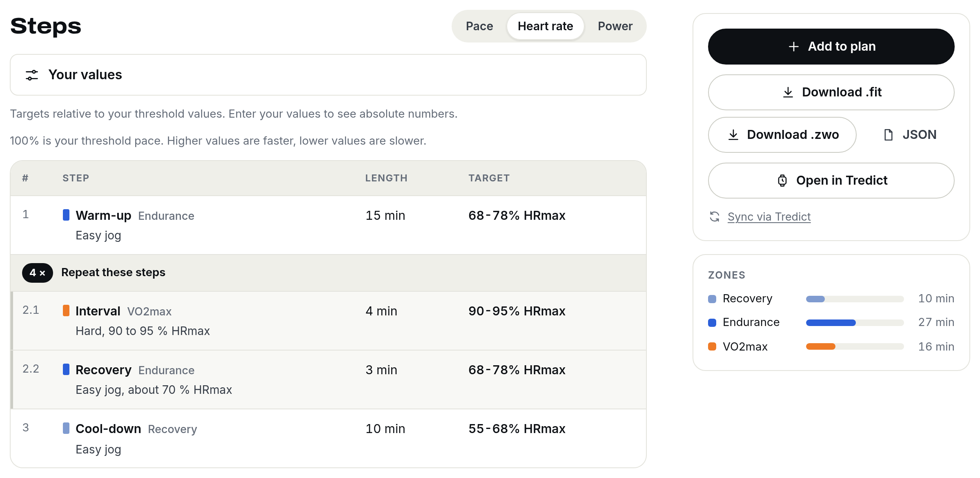Click the 4 min length value
Screen dimensions: 980x478
pos(381,311)
